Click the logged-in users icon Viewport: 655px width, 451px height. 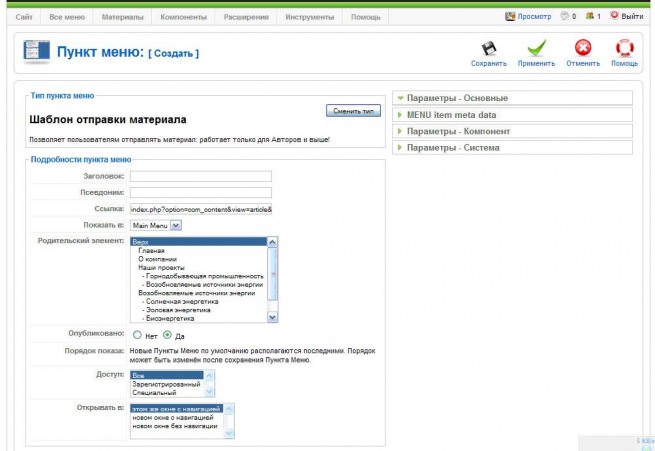click(x=589, y=16)
